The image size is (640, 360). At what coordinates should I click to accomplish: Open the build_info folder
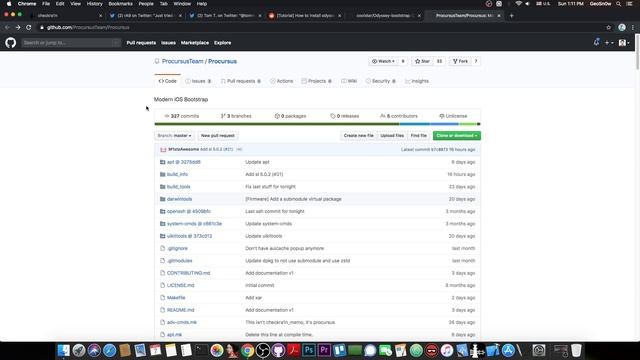point(177,174)
